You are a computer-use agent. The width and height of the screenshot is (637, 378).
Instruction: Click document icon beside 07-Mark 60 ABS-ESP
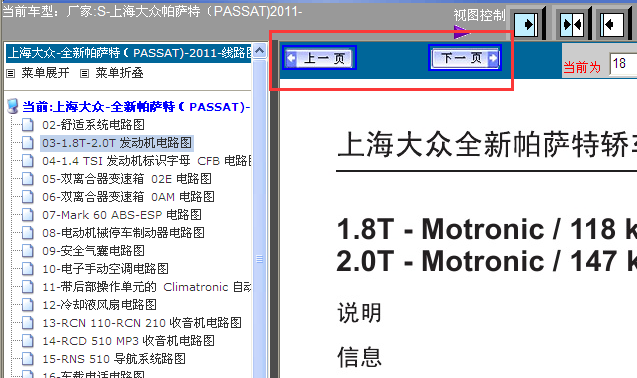28,215
